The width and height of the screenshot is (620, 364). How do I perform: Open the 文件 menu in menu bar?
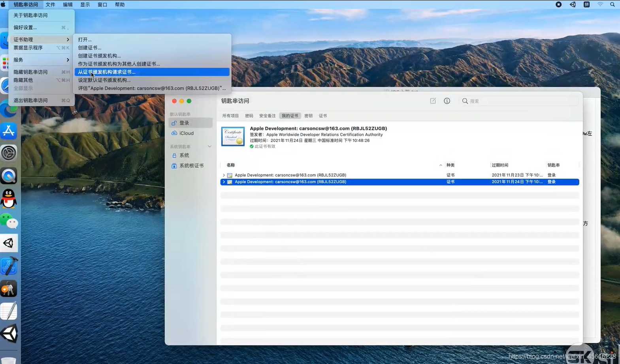[x=51, y=4]
